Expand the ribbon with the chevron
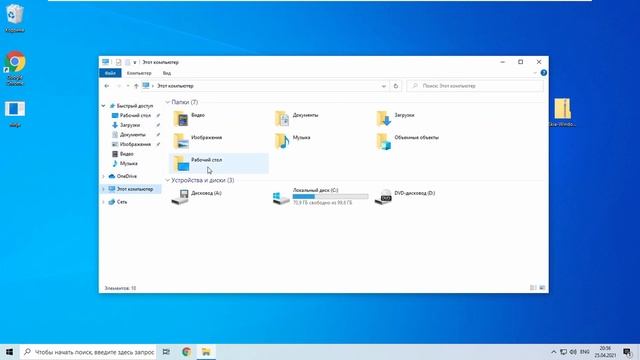This screenshot has height=360, width=640. (535, 73)
